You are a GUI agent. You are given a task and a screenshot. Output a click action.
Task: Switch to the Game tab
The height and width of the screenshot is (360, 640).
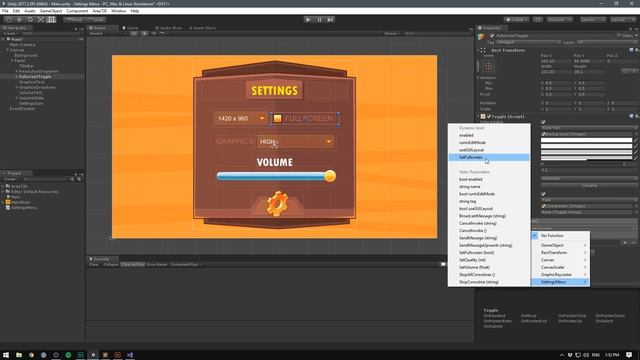(131, 28)
